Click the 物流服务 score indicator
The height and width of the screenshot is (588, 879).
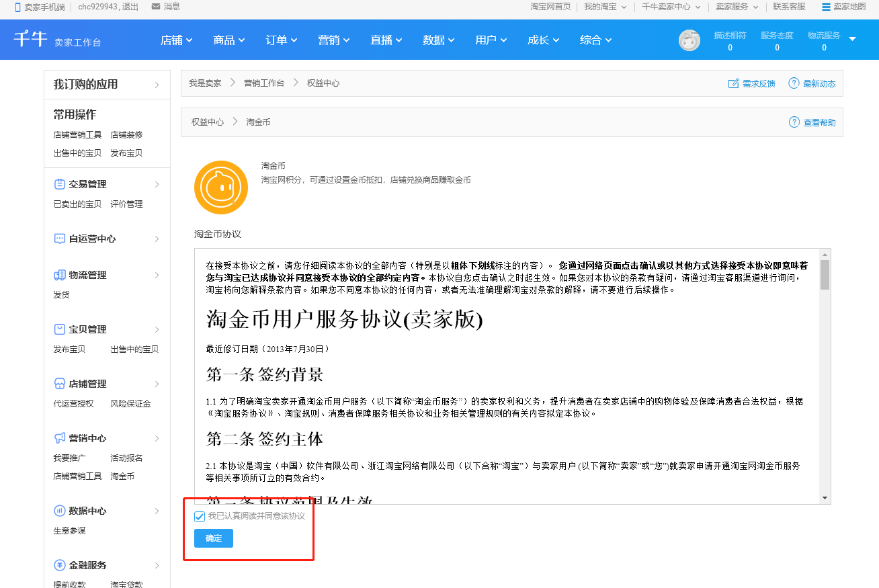coord(824,41)
